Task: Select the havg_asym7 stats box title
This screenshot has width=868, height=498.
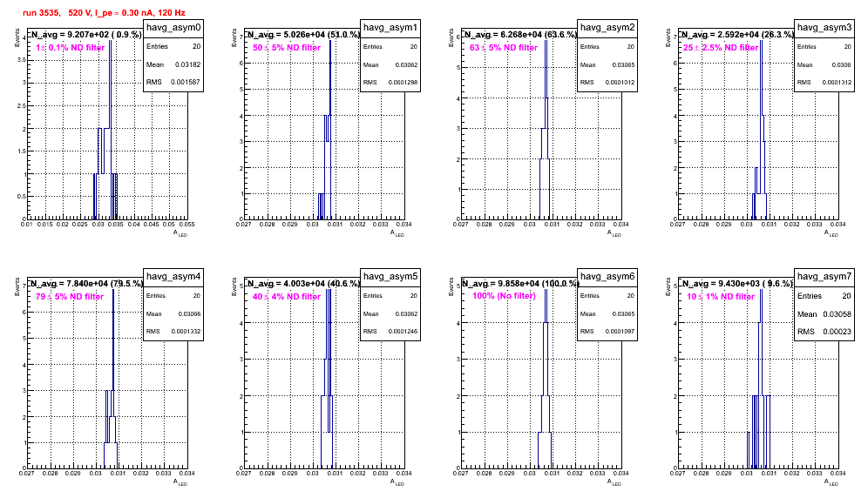Action: 824,277
